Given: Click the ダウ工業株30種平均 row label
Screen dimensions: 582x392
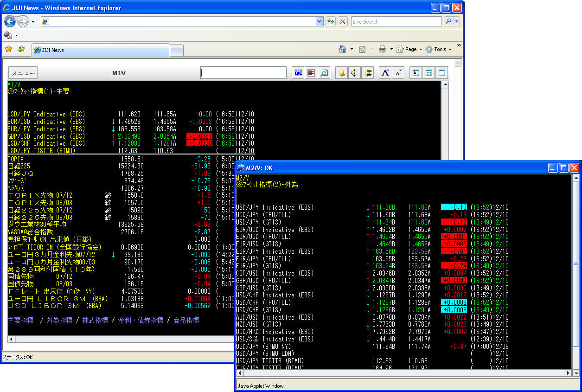Looking at the screenshot, I should (37, 225).
